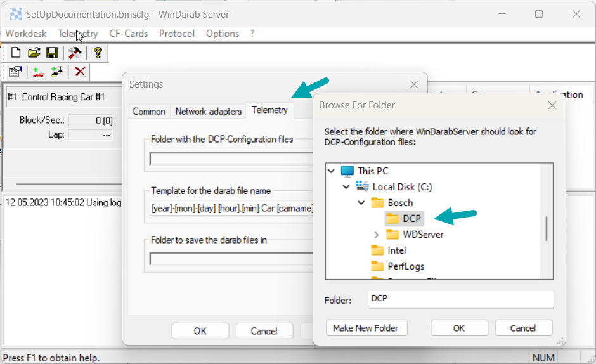Click the add car toolbar icon
Screen dimensions: 596x364
click(37, 72)
